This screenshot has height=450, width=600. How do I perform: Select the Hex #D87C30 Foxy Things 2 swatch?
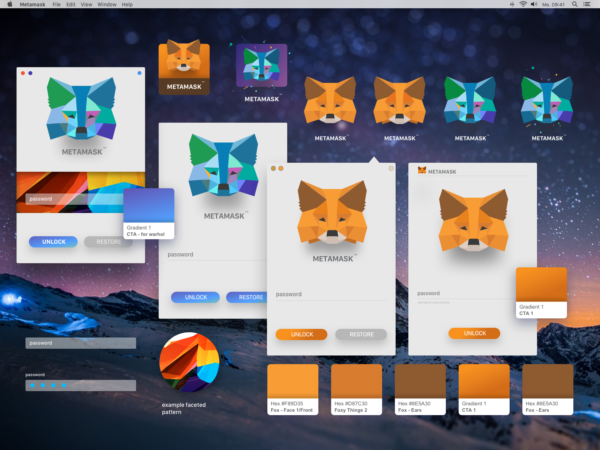356,388
